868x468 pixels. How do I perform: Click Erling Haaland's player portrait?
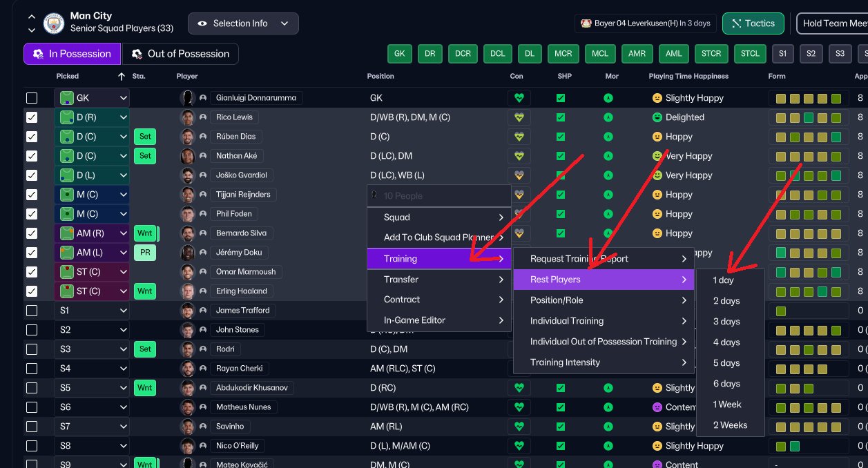pyautogui.click(x=187, y=291)
